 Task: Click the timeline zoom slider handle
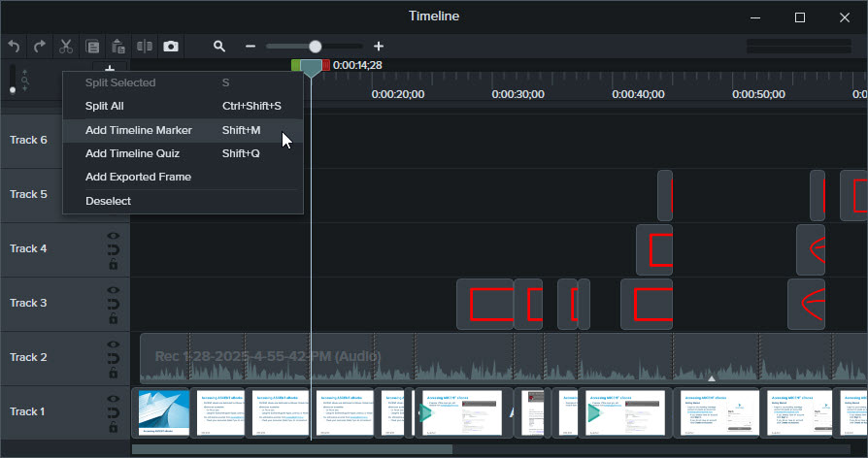pos(315,47)
